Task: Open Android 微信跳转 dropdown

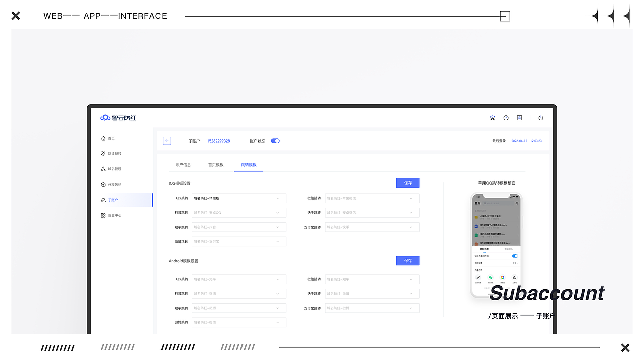Action: 372,279
